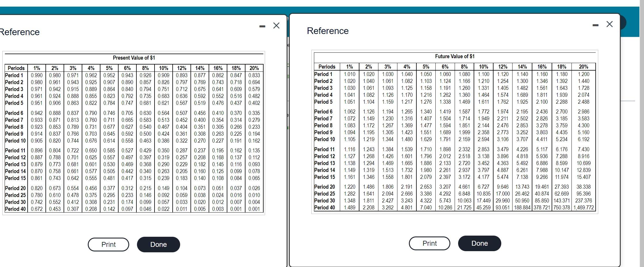Click Period 40 row label in Future Value table

pos(325,207)
